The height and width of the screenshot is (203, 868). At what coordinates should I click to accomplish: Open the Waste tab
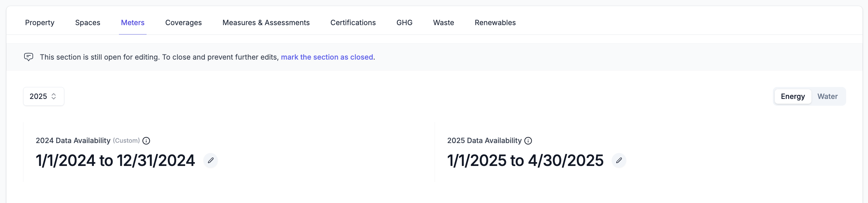click(x=443, y=23)
